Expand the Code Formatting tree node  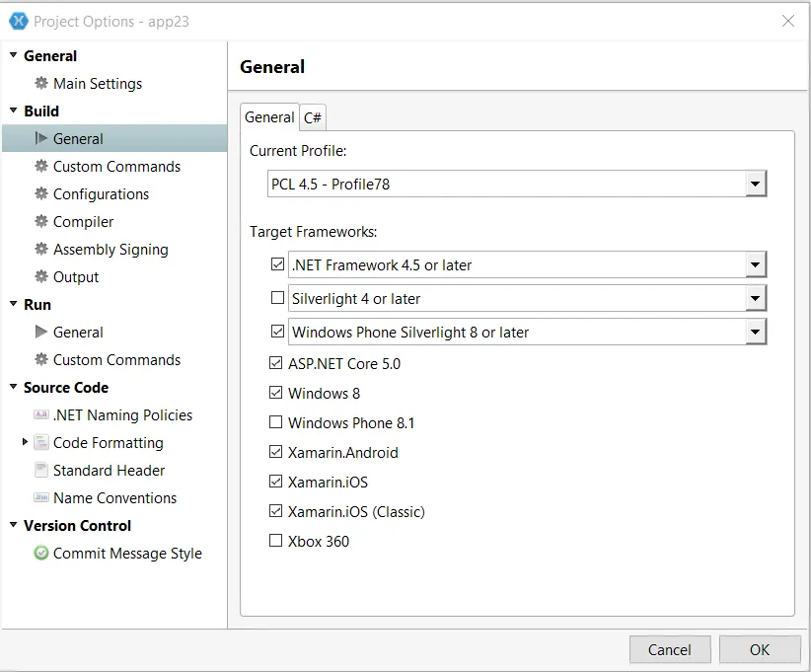coord(25,442)
